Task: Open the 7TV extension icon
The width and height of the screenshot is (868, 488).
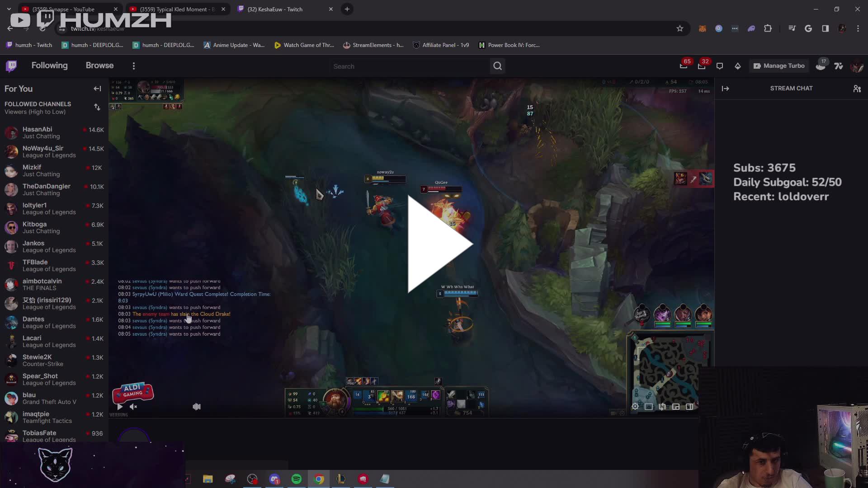Action: 839,66
